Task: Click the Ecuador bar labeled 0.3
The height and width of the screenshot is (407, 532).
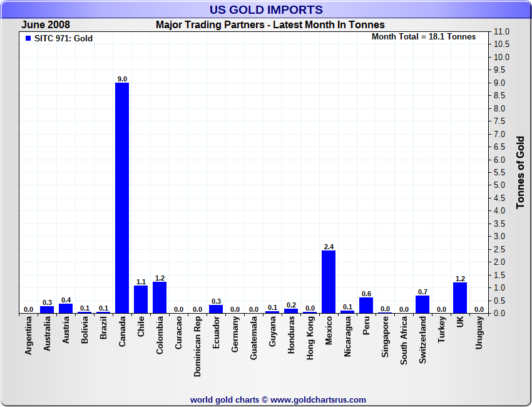Action: point(216,309)
